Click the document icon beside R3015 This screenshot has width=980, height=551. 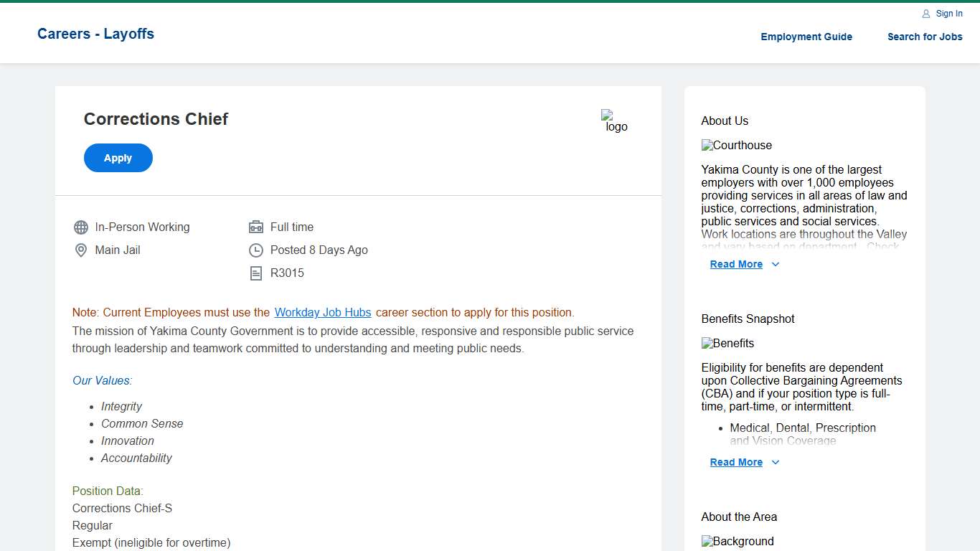pos(256,273)
